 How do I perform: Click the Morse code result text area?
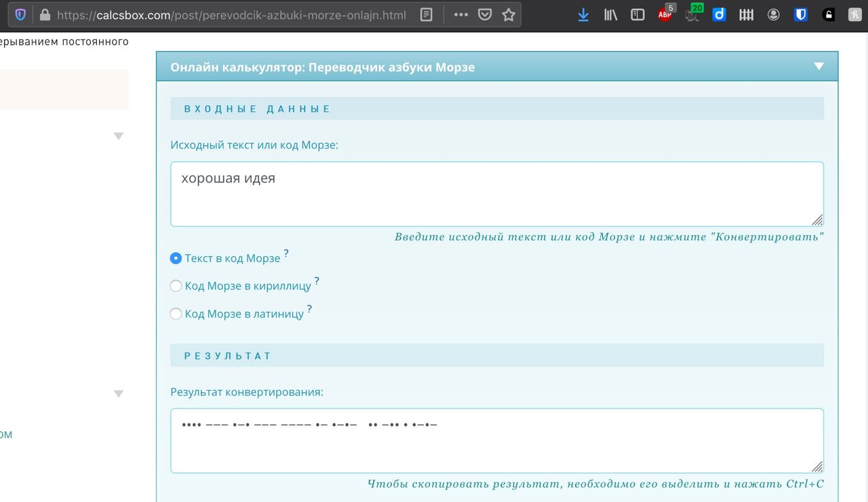click(497, 440)
